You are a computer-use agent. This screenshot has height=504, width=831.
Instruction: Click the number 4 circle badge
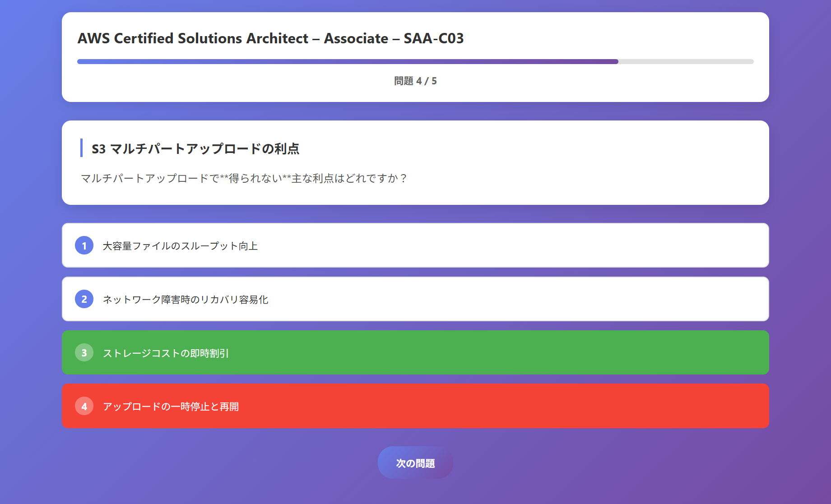click(x=84, y=406)
